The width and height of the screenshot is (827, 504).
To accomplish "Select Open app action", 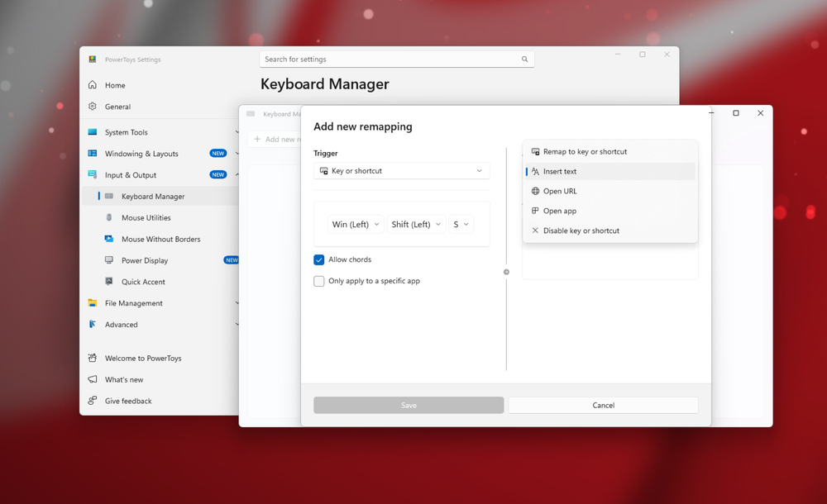I will pos(610,211).
